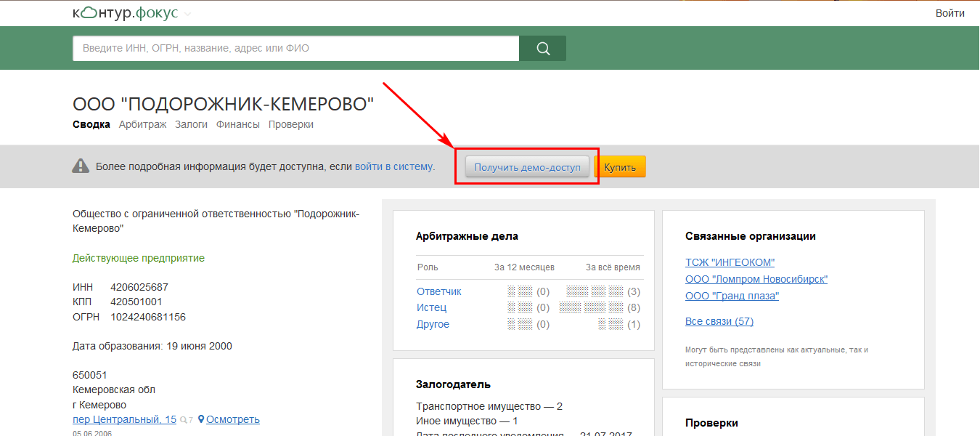The height and width of the screenshot is (436, 980).
Task: Click Войти in the top right
Action: click(x=950, y=13)
